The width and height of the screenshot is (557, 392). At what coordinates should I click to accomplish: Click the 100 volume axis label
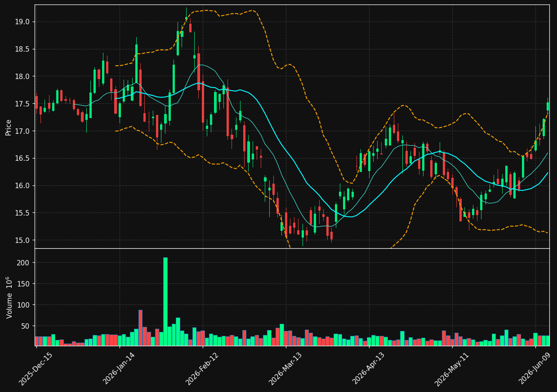[x=24, y=305]
